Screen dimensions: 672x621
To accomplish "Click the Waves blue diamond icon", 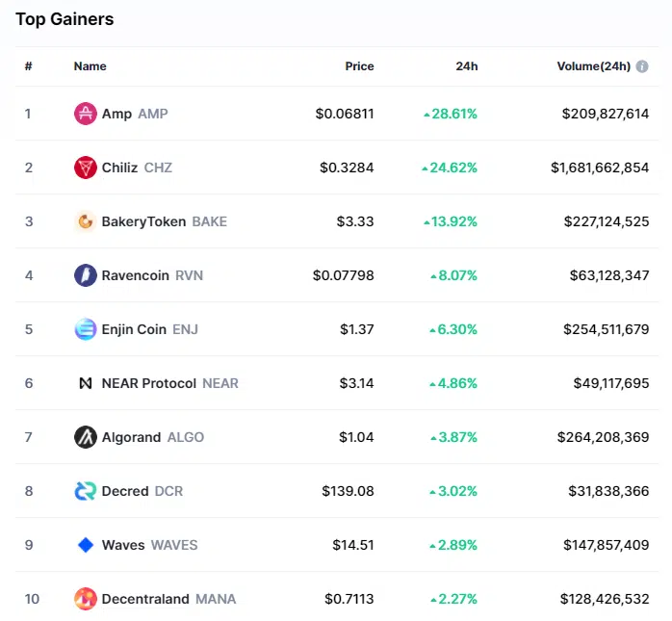I will click(x=86, y=545).
